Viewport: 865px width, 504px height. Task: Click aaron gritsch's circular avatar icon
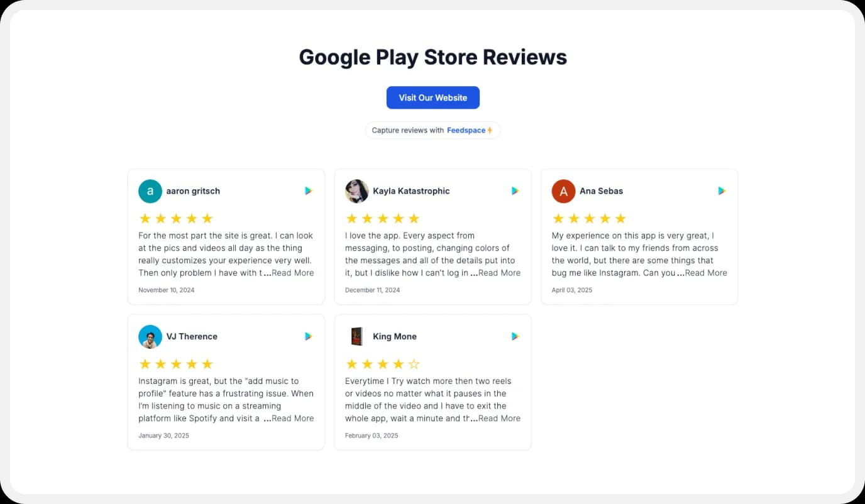tap(150, 191)
